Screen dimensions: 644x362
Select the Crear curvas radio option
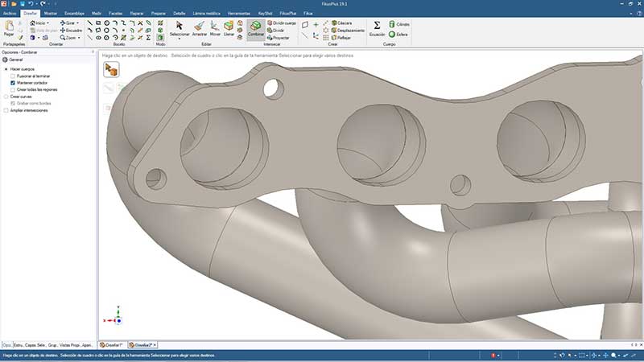6,97
